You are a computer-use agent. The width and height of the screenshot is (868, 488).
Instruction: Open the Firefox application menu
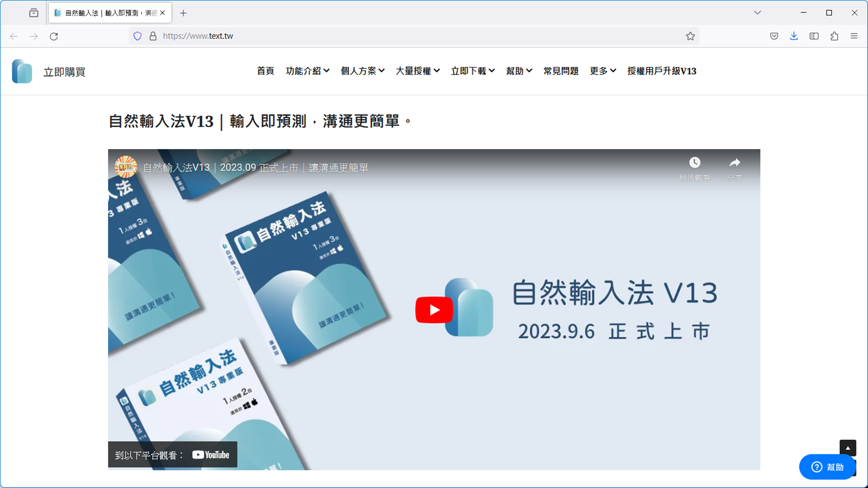(854, 36)
